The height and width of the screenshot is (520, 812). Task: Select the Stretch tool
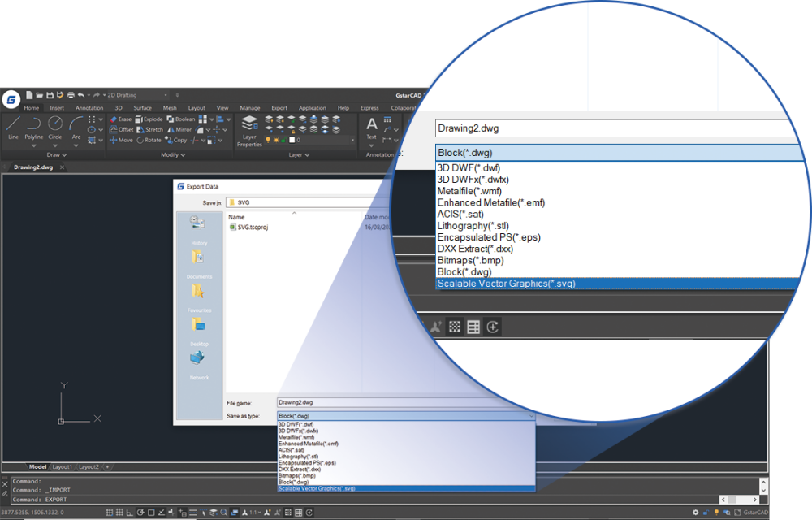coord(149,129)
